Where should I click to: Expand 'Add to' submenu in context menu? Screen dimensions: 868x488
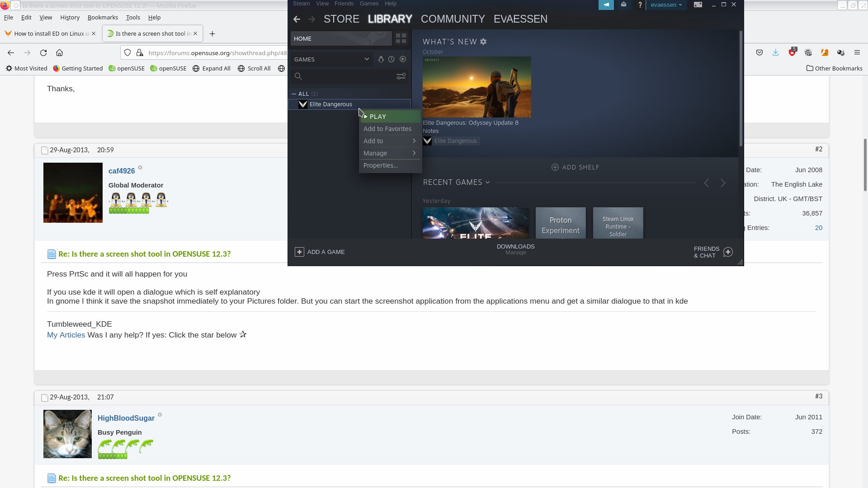390,141
